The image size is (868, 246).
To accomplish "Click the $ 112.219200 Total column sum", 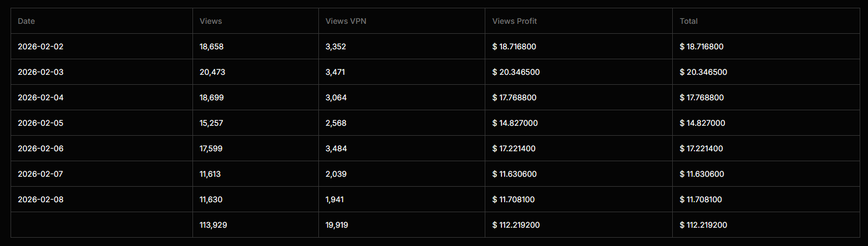I will click(704, 225).
